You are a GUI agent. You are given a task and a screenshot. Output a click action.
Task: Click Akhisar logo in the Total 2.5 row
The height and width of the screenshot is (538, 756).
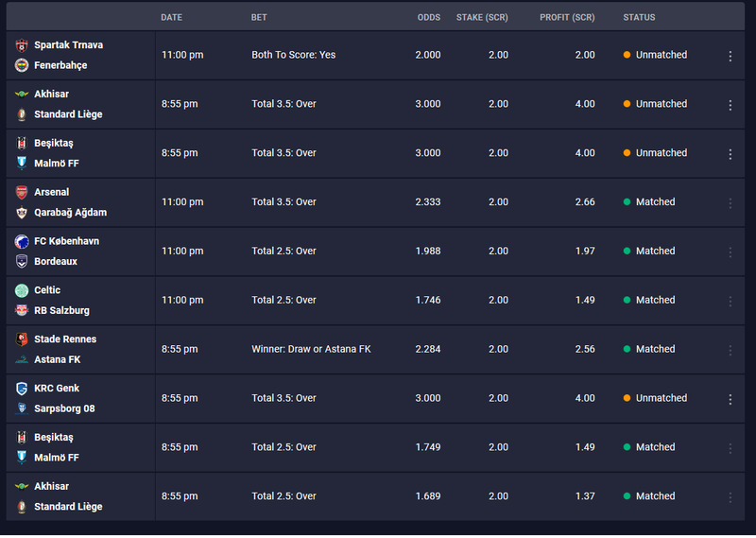[21, 486]
